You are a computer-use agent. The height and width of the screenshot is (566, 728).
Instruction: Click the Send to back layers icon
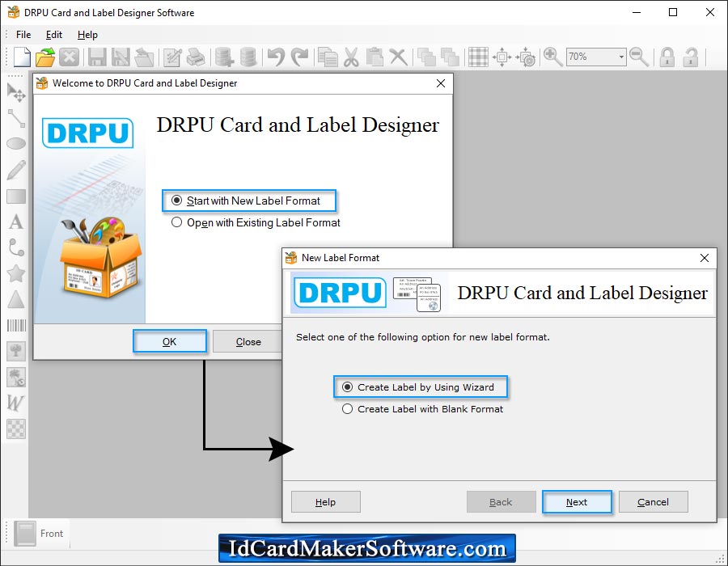click(450, 57)
